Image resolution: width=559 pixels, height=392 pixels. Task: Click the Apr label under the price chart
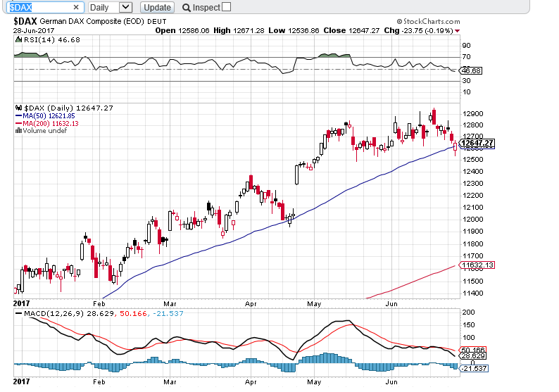[x=251, y=304]
